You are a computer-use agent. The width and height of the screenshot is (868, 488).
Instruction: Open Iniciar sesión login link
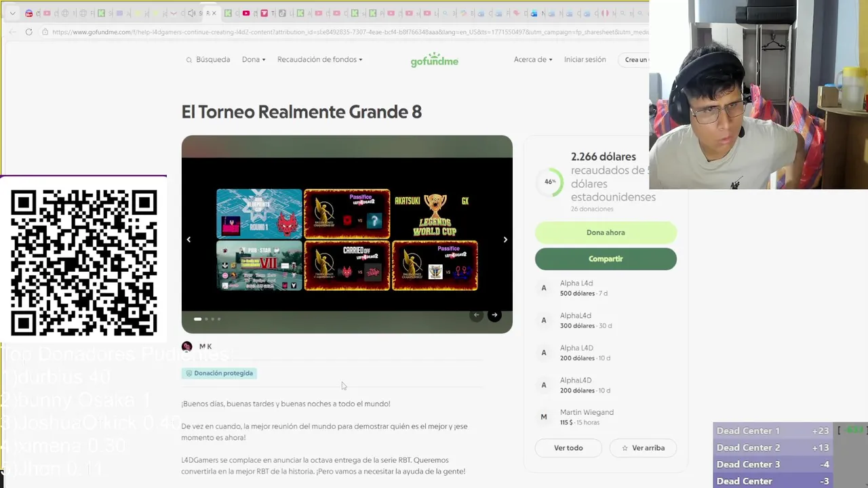tap(585, 60)
